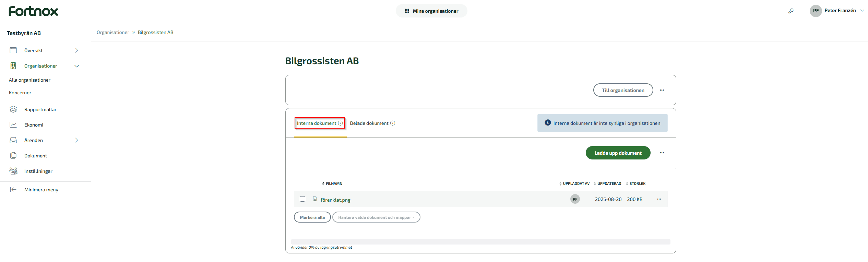Select Alla organisationer in sidebar
This screenshot has width=868, height=262.
(x=29, y=80)
